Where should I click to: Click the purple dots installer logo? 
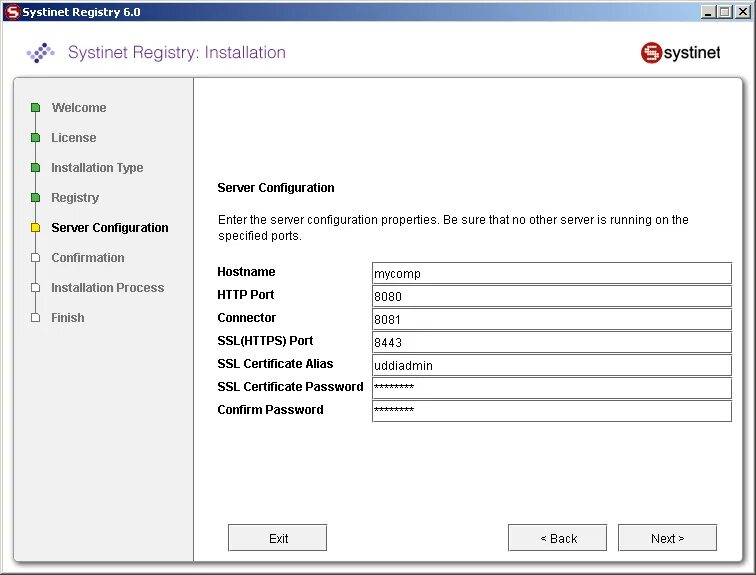coord(40,53)
